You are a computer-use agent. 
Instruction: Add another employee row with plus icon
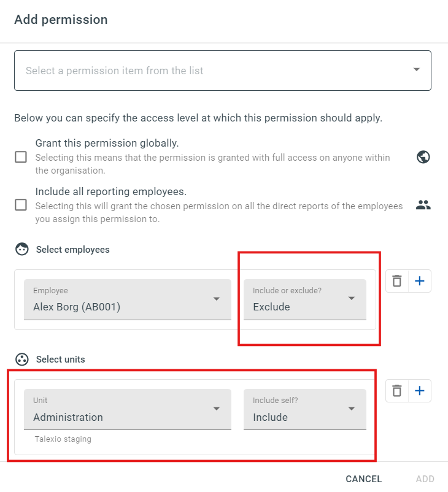click(420, 281)
